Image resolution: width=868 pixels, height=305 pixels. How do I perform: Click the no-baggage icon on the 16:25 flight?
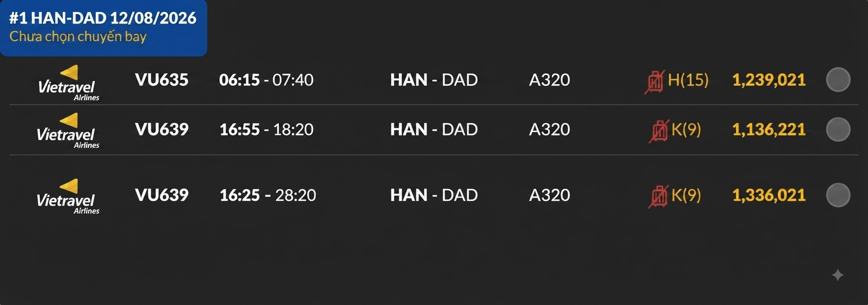click(659, 196)
